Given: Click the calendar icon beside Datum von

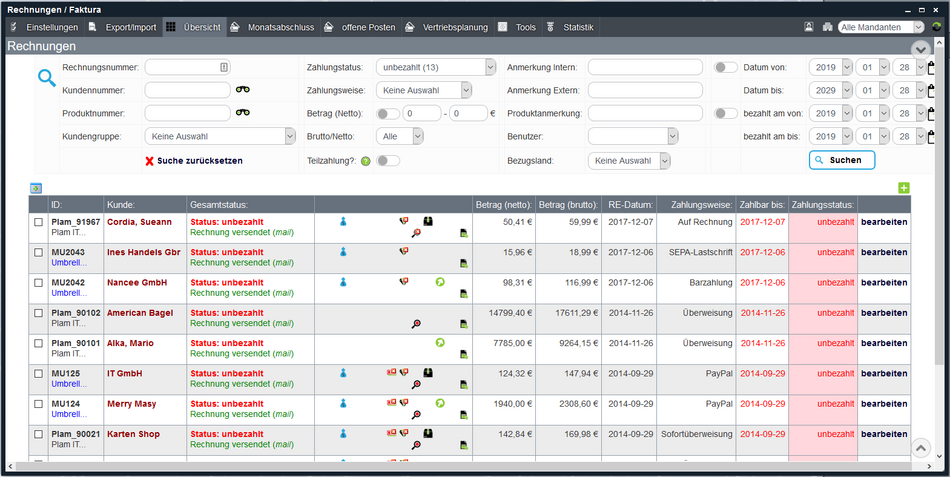Looking at the screenshot, I should 932,67.
